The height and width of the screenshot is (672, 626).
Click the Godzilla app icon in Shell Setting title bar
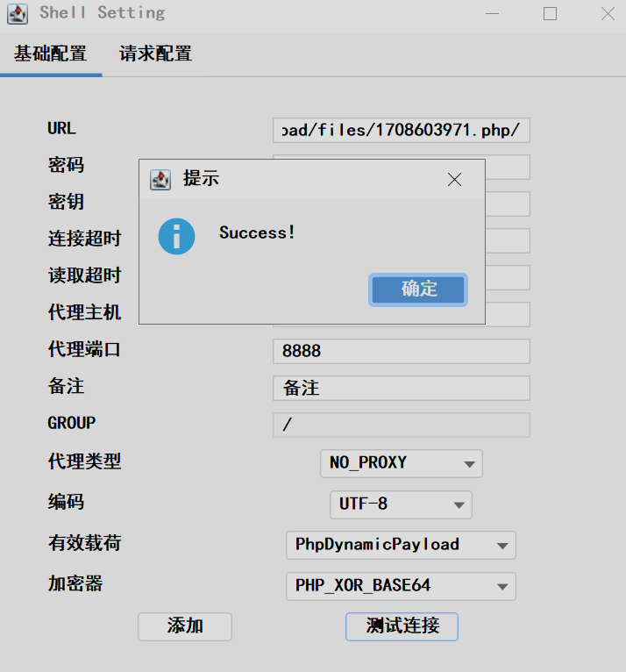[18, 14]
